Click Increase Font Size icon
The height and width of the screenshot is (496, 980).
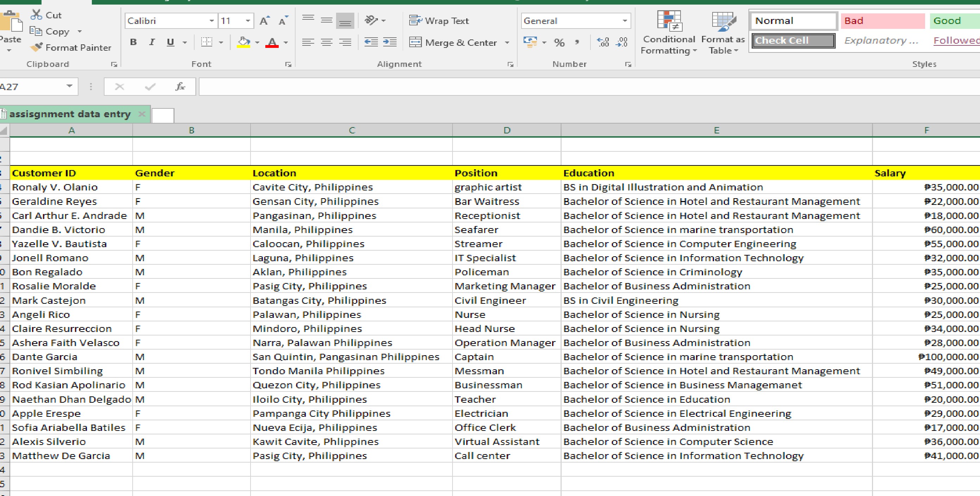pyautogui.click(x=264, y=21)
